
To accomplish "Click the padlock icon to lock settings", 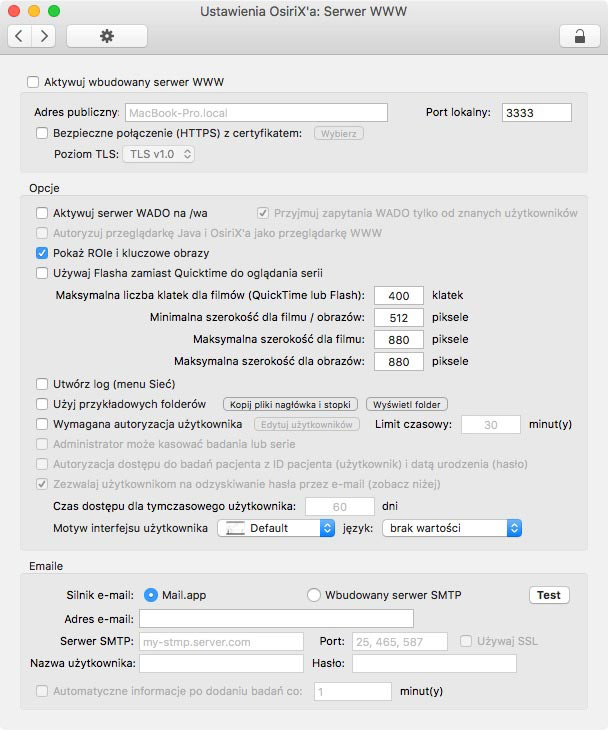I will (x=580, y=36).
